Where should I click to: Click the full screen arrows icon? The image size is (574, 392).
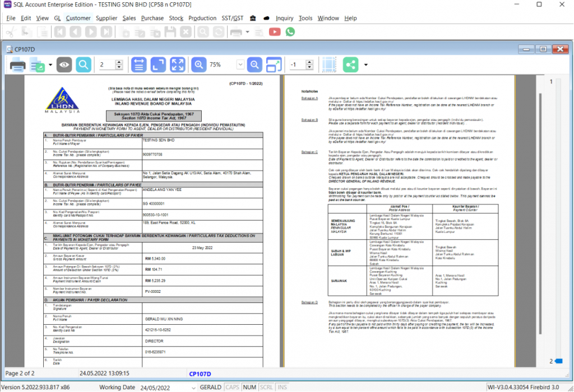[178, 65]
